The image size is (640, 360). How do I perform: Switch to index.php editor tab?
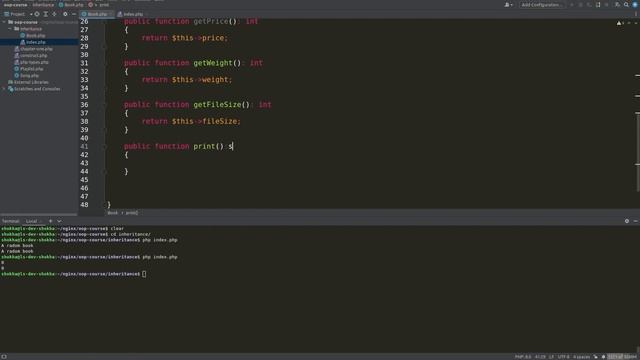click(x=131, y=14)
